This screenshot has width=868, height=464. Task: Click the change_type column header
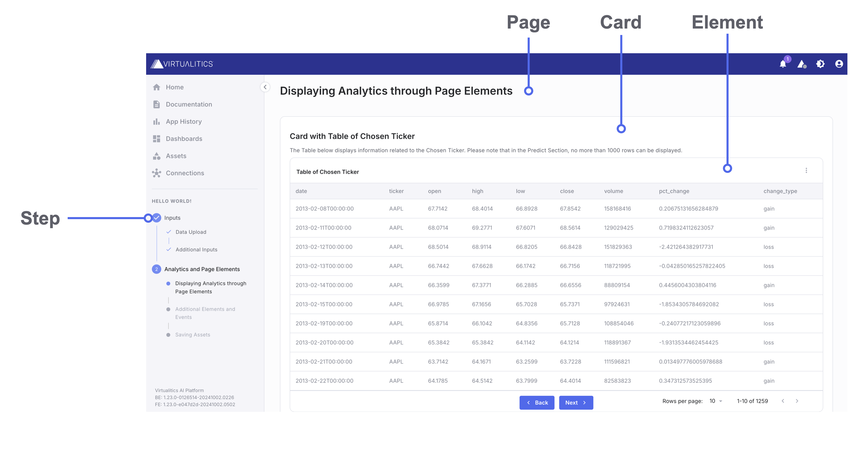tap(780, 191)
